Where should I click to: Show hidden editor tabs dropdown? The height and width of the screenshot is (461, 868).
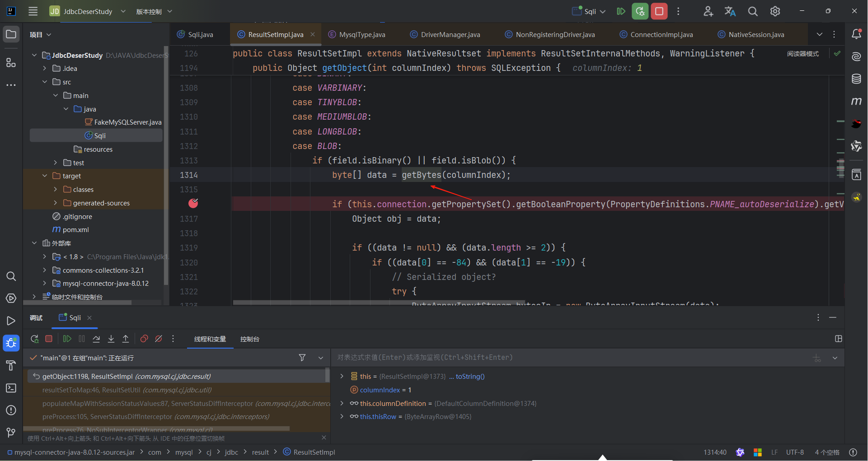(820, 34)
